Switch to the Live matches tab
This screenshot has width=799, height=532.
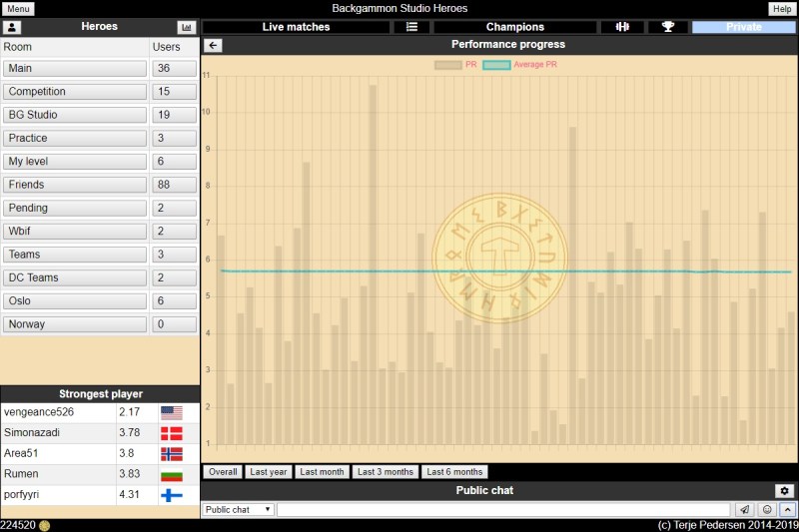click(296, 27)
